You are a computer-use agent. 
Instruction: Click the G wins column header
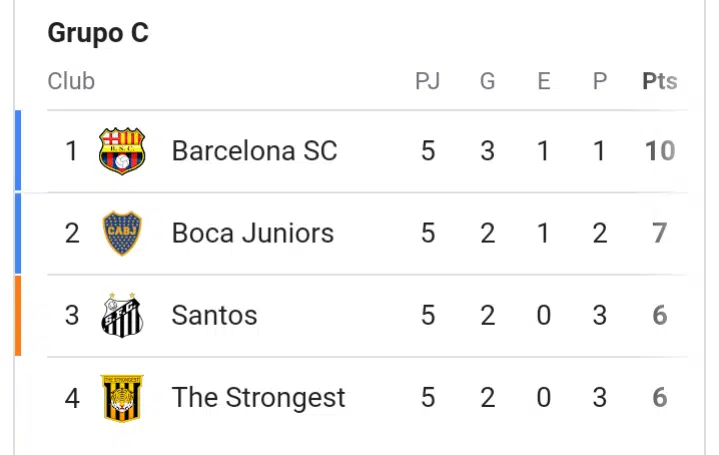487,81
